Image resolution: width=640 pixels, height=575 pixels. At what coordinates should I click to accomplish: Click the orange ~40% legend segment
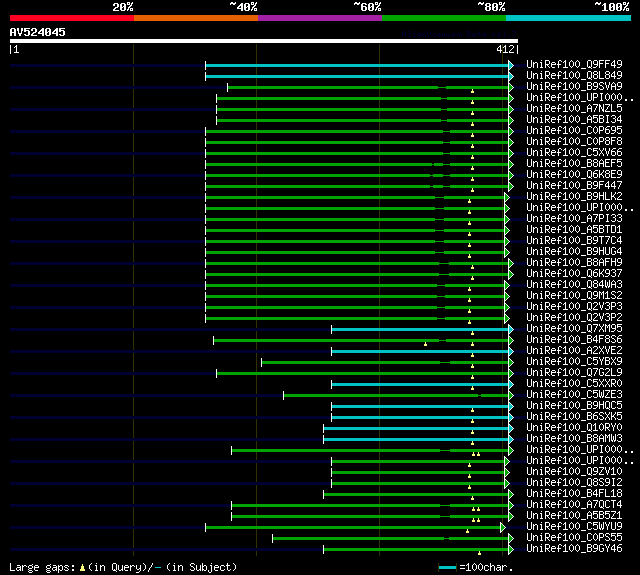point(196,18)
